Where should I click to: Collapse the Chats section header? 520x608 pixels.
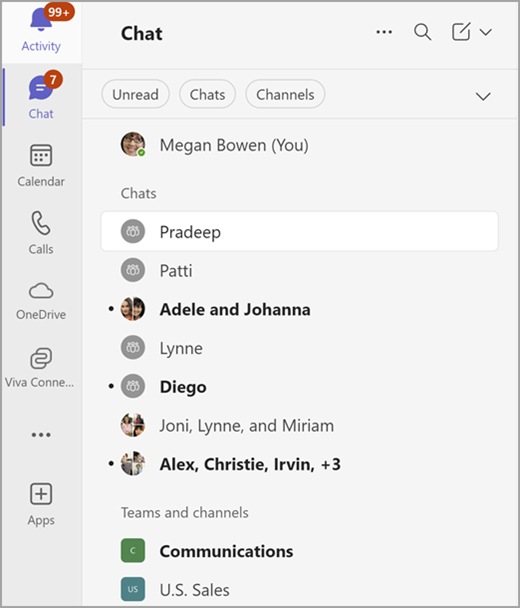click(x=138, y=193)
